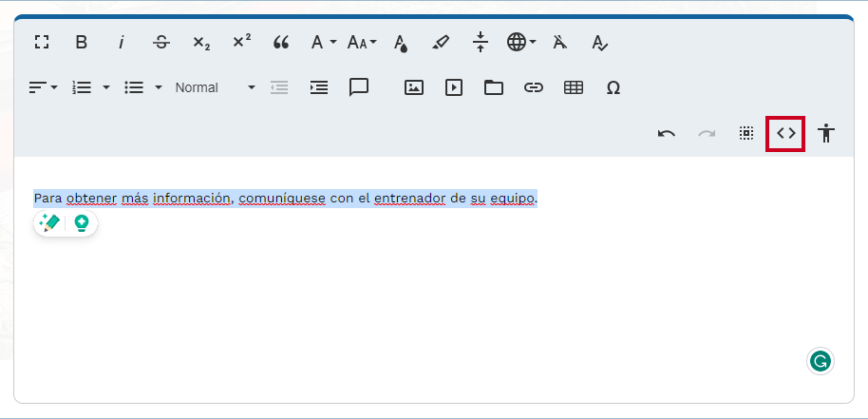Click the word "información" in the text
Image resolution: width=868 pixels, height=419 pixels.
[x=191, y=199]
